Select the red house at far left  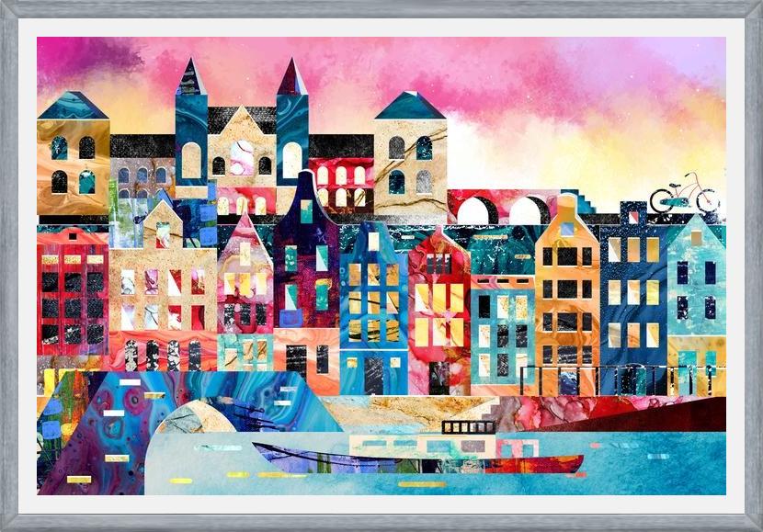pos(72,294)
